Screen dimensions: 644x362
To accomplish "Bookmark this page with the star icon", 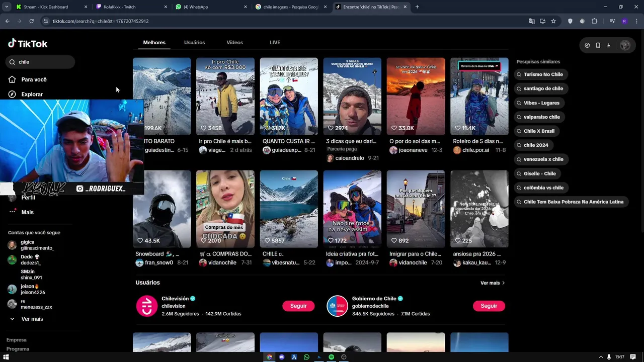I will click(553, 21).
